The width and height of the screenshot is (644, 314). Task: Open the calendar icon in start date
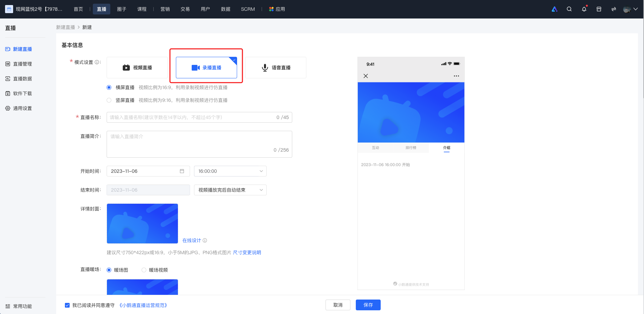coord(182,171)
